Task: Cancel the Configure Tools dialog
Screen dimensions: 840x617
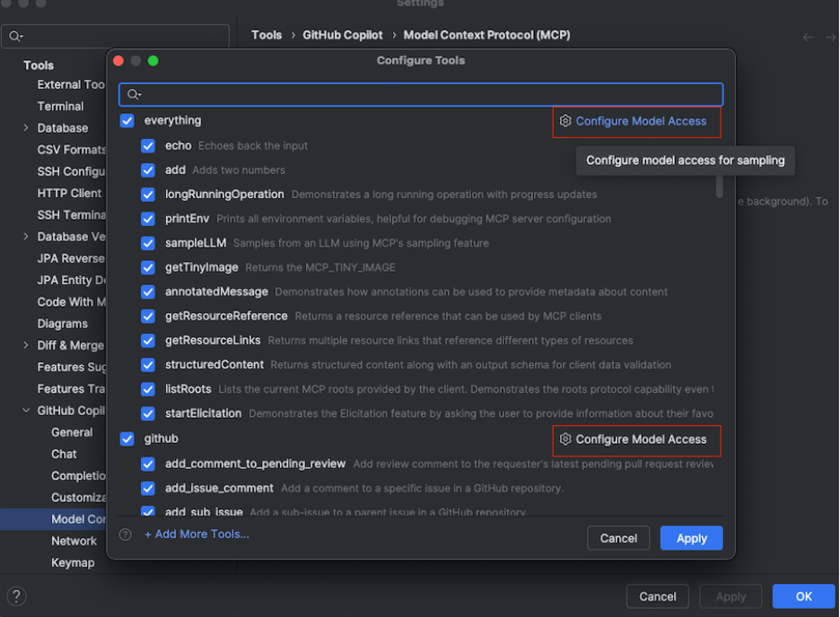Action: 618,538
